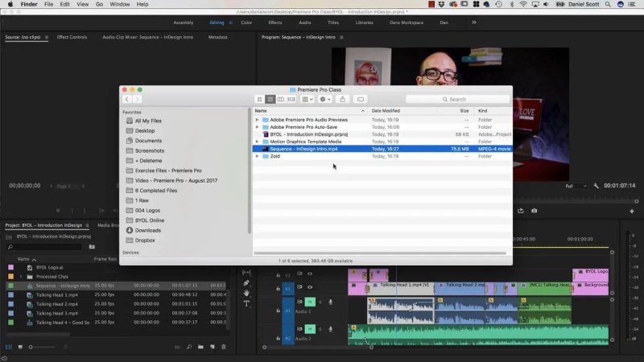Click the Delete trash icon in Project panel
This screenshot has width=644, height=362.
point(224,347)
